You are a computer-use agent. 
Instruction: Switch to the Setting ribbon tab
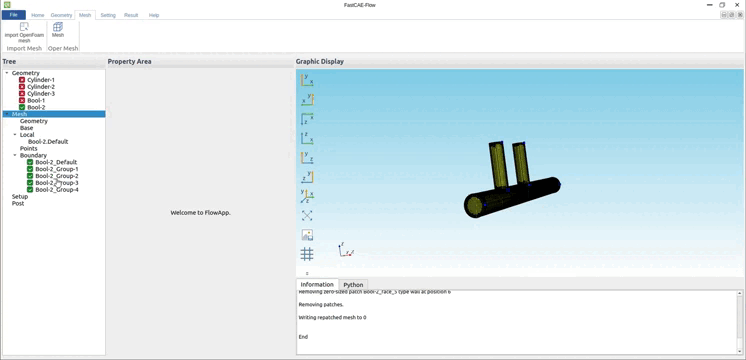108,15
